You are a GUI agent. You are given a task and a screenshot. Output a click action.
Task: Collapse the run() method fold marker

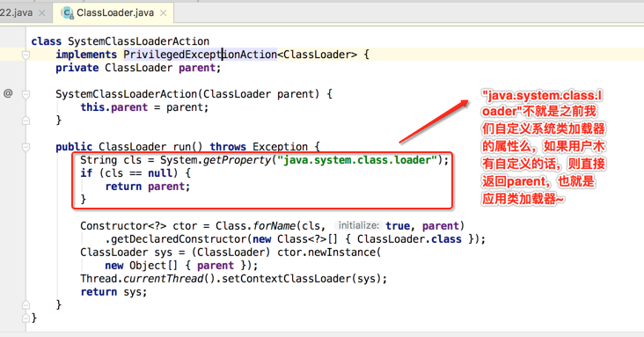click(x=26, y=147)
